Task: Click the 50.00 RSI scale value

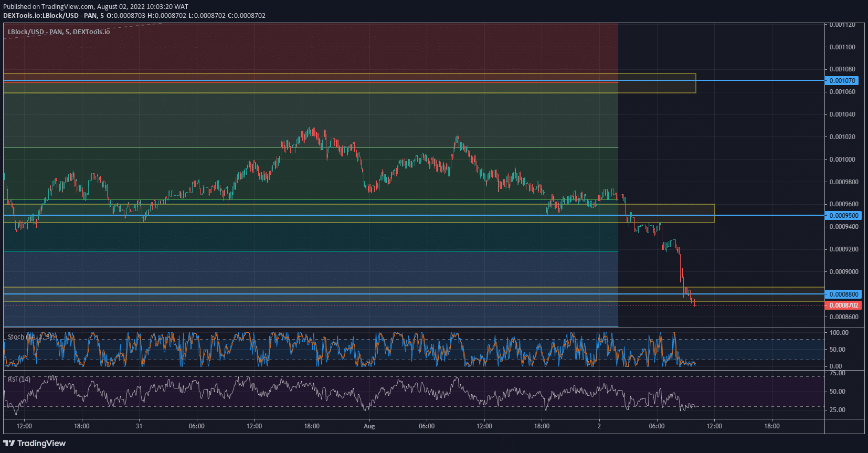Action: (x=837, y=391)
